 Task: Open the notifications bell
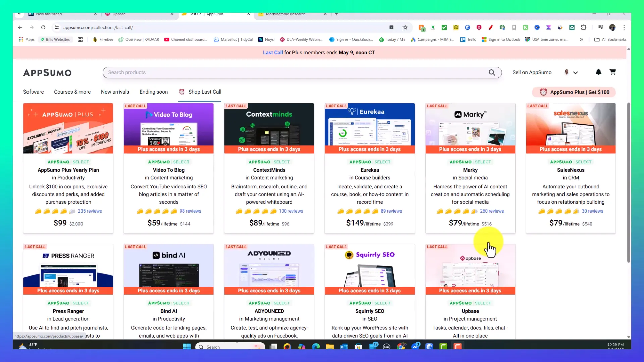click(598, 72)
